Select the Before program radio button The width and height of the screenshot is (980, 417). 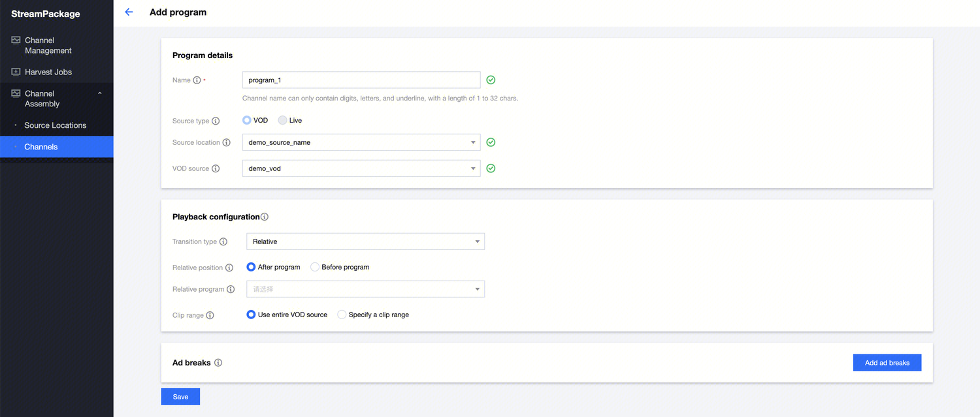tap(315, 267)
